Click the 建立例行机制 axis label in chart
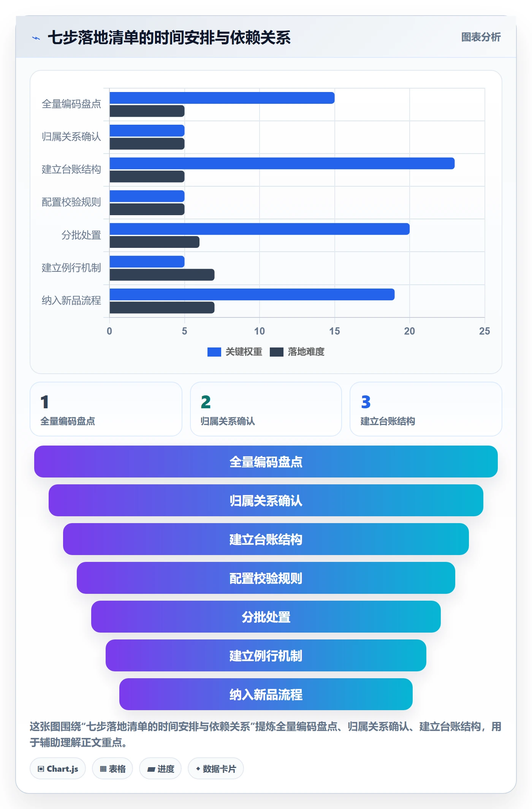The image size is (532, 809). (x=71, y=268)
